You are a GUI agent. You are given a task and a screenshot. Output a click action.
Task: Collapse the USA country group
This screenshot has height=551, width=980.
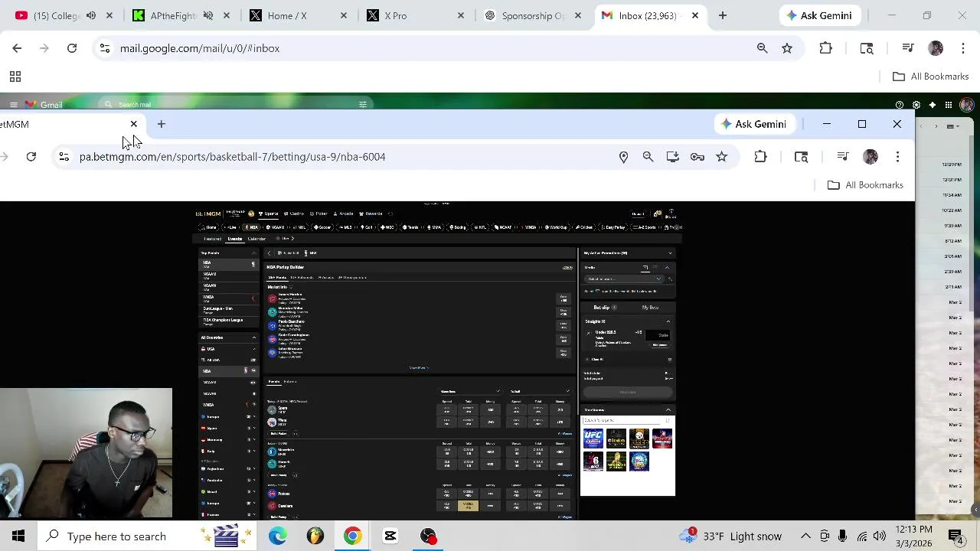(254, 349)
